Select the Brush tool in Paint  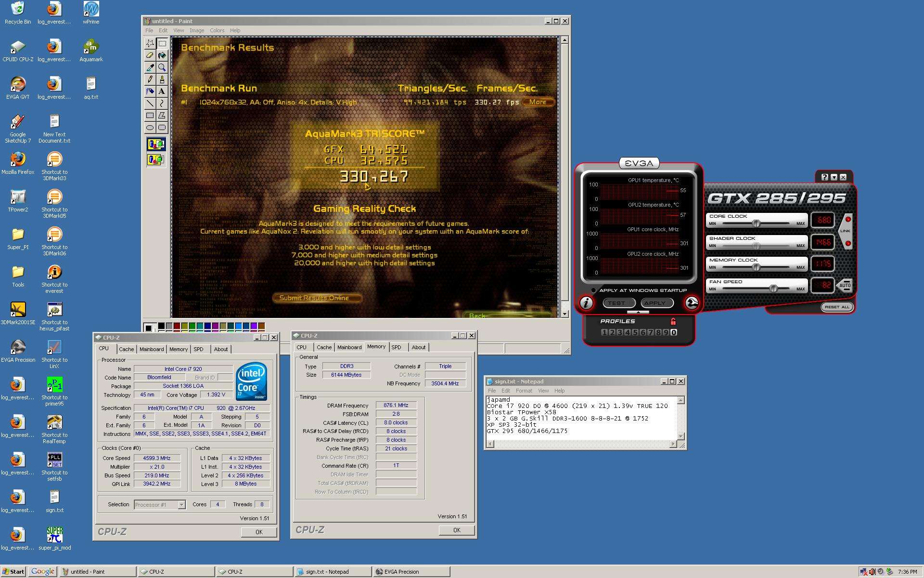pos(162,79)
